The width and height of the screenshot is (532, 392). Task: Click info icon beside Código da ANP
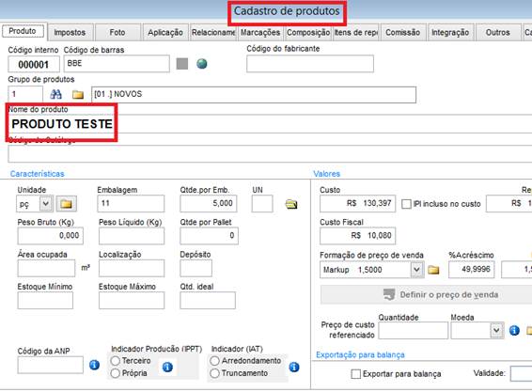point(94,365)
